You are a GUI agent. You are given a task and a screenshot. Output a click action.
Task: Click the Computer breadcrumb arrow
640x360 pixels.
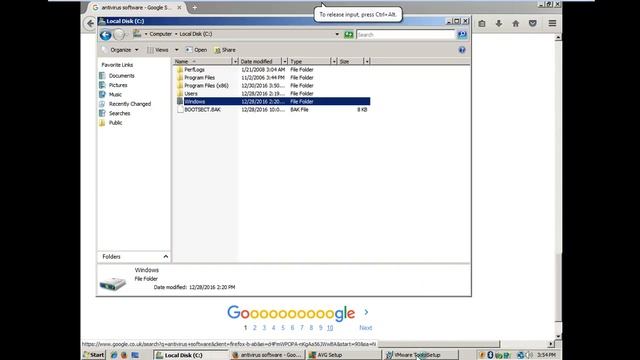pyautogui.click(x=176, y=34)
